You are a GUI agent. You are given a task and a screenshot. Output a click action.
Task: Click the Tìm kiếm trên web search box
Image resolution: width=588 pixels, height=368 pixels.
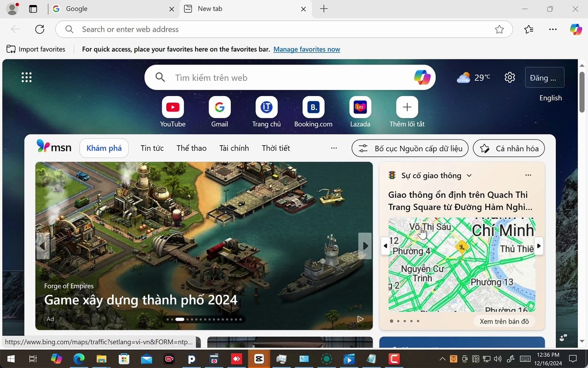290,77
